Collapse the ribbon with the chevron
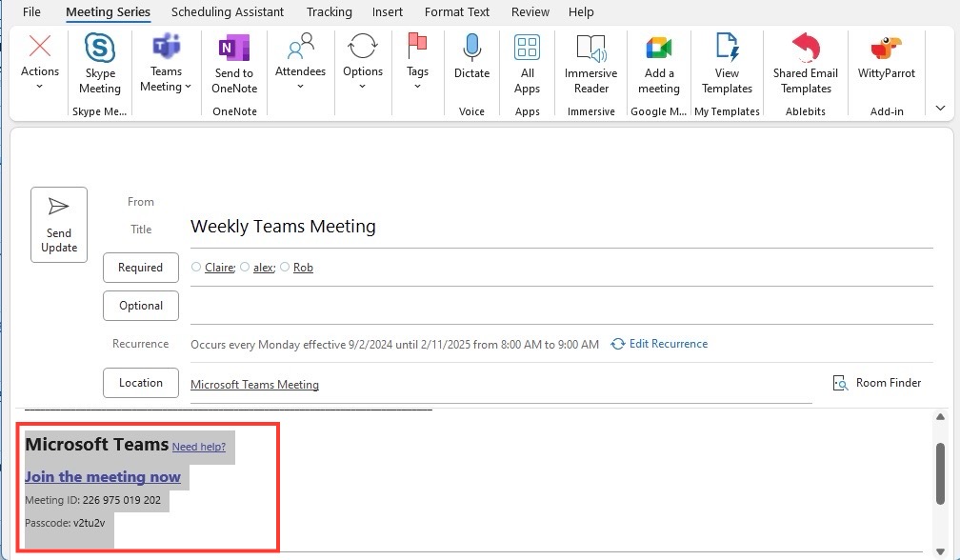The image size is (960, 560). (940, 109)
